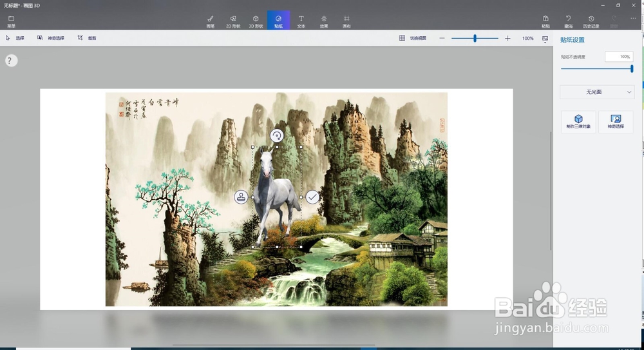Image resolution: width=644 pixels, height=350 pixels.
Task: Open the 画布 canvas tab
Action: tap(346, 21)
